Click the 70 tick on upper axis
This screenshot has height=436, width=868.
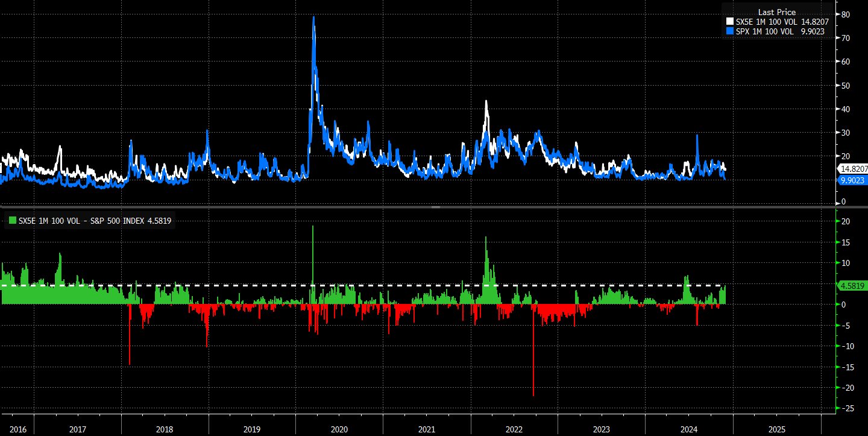coord(845,38)
